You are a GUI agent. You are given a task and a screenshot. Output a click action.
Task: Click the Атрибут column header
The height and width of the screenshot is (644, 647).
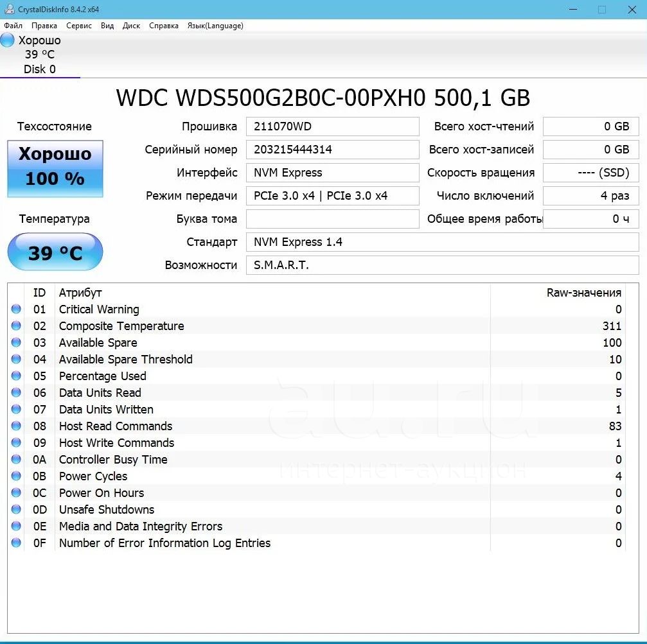(80, 293)
